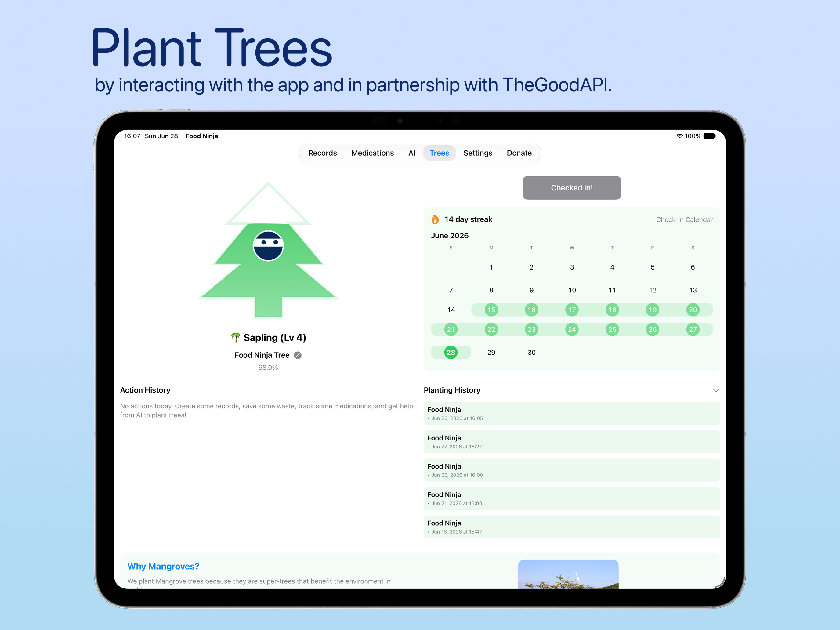The image size is (840, 630).
Task: Select June 14 on the calendar
Action: pos(451,310)
